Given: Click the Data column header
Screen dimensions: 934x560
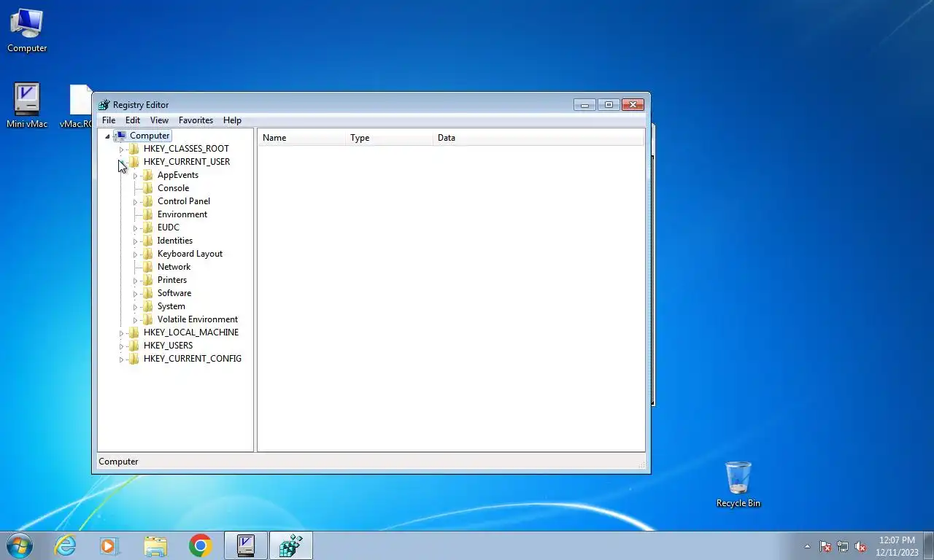Looking at the screenshot, I should (x=539, y=138).
